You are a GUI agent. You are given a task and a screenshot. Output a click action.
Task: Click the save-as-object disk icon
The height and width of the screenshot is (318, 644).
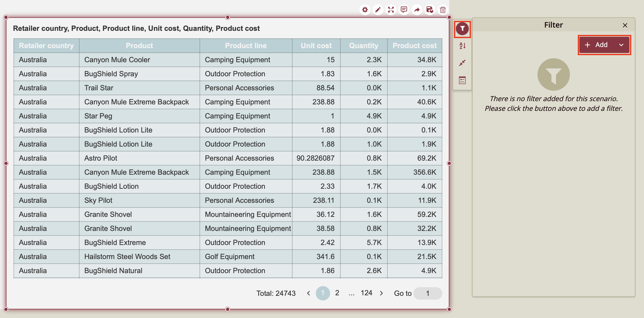(x=430, y=10)
